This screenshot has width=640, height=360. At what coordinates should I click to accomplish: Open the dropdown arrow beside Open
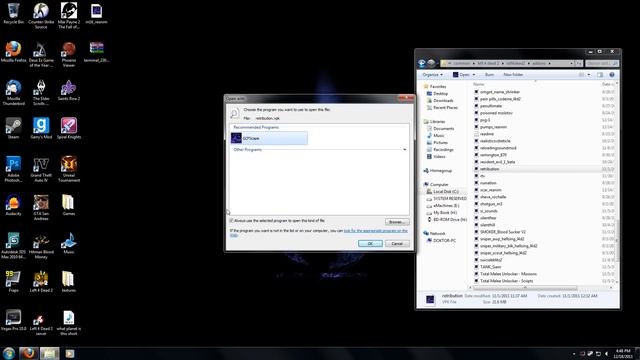(473, 75)
